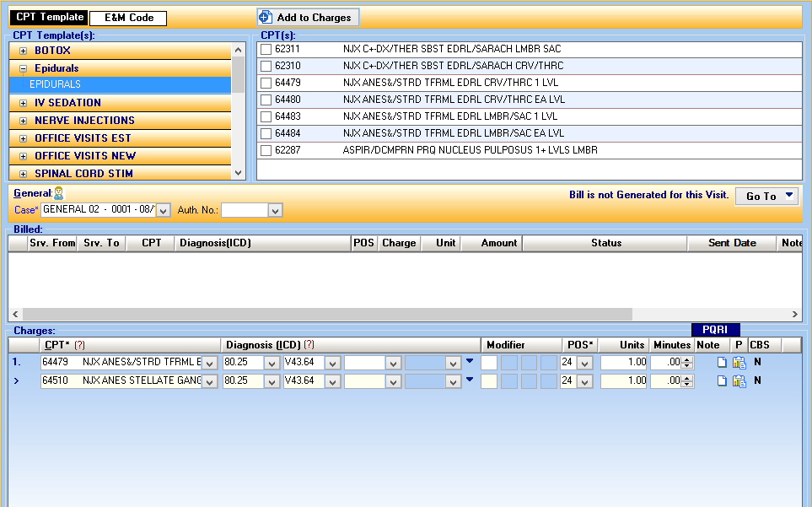Screen dimensions: 812x507
Task: Open note page icon for CPT 64479
Action: [x=722, y=363]
